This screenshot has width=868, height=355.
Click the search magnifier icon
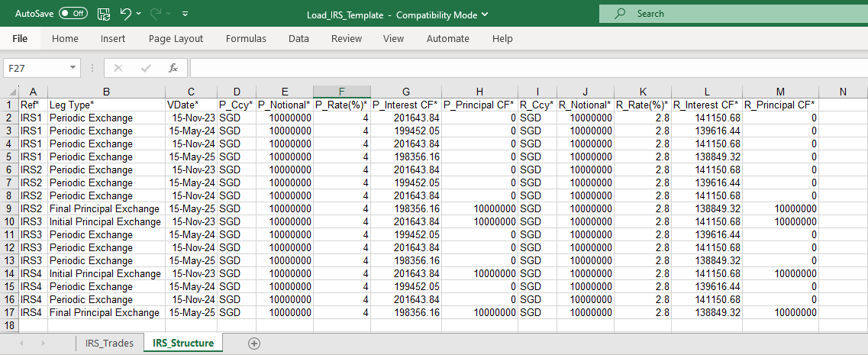(620, 14)
